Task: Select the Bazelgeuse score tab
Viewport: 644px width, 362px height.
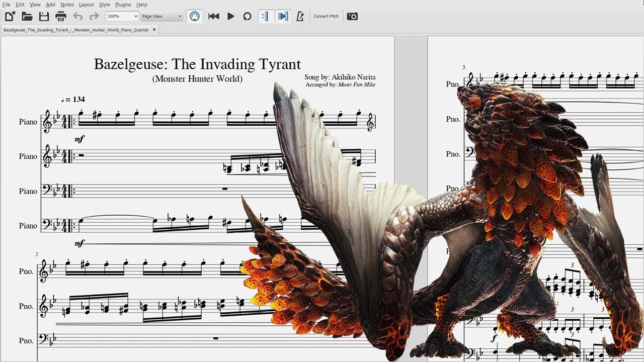Action: [76, 30]
